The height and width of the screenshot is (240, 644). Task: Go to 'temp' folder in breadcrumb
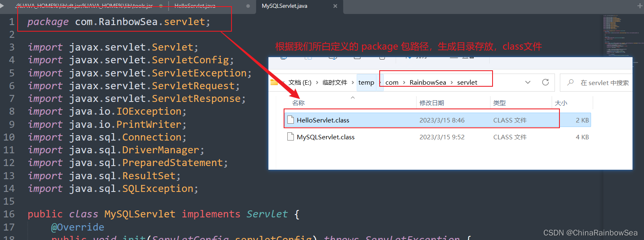point(366,83)
